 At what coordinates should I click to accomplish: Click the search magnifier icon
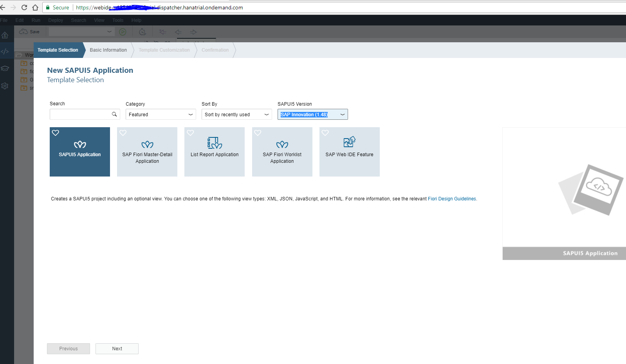point(114,114)
